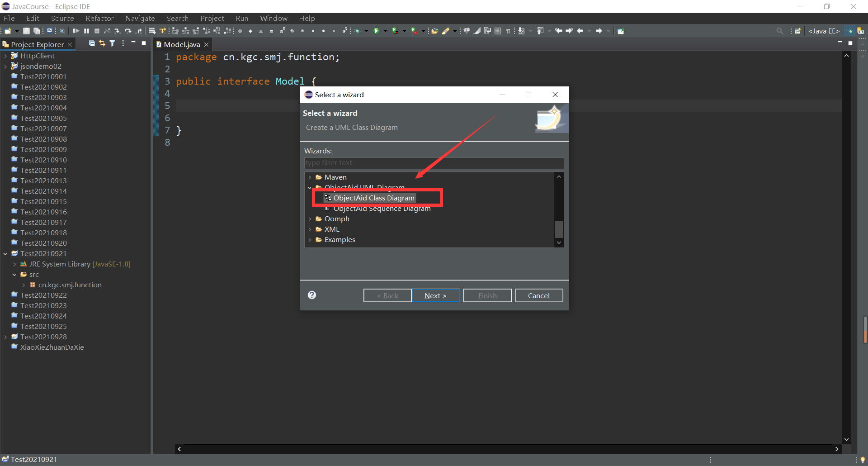The height and width of the screenshot is (466, 868).
Task: Click the New file toolbar icon
Action: point(8,31)
